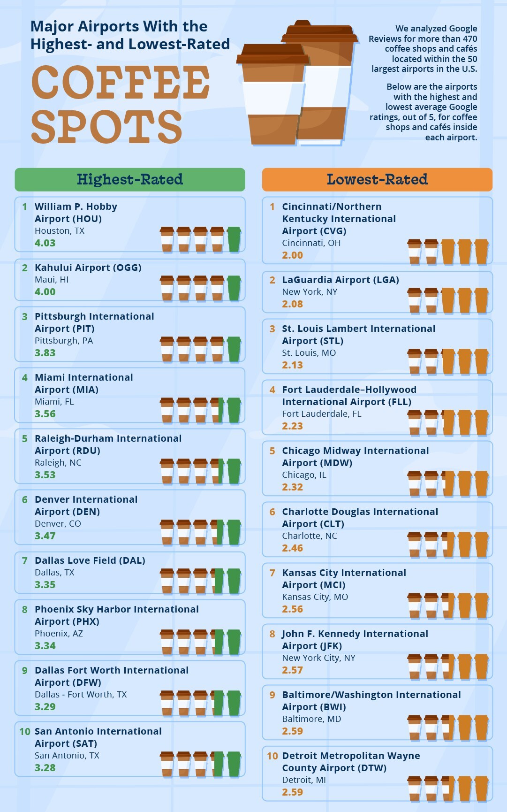Screen dimensions: 507x812
Task: Click the last orange cup in LaGuardia row
Action: (x=481, y=300)
